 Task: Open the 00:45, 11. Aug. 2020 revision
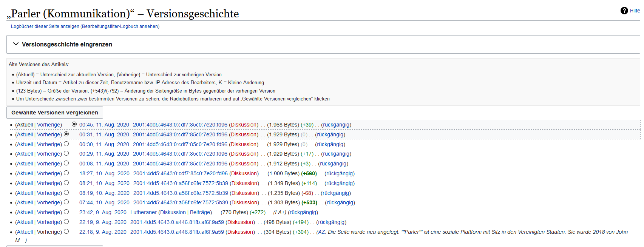click(104, 125)
